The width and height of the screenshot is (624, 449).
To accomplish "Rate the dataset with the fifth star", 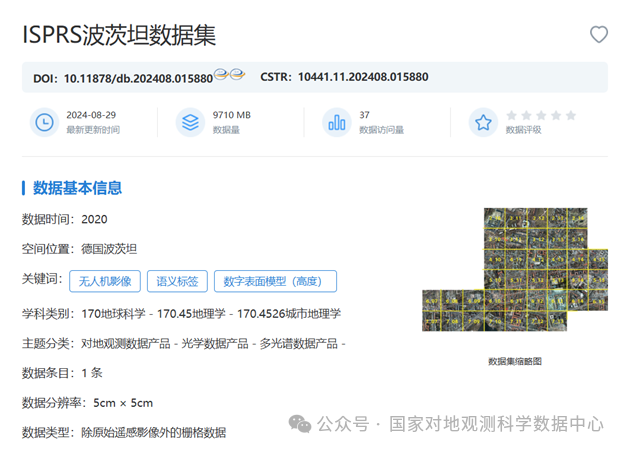I will (x=571, y=115).
